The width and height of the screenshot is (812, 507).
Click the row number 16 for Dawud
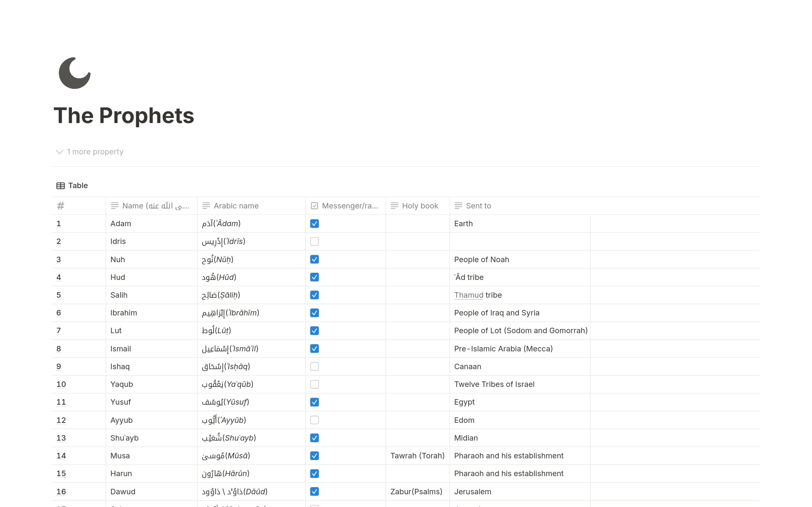[60, 491]
